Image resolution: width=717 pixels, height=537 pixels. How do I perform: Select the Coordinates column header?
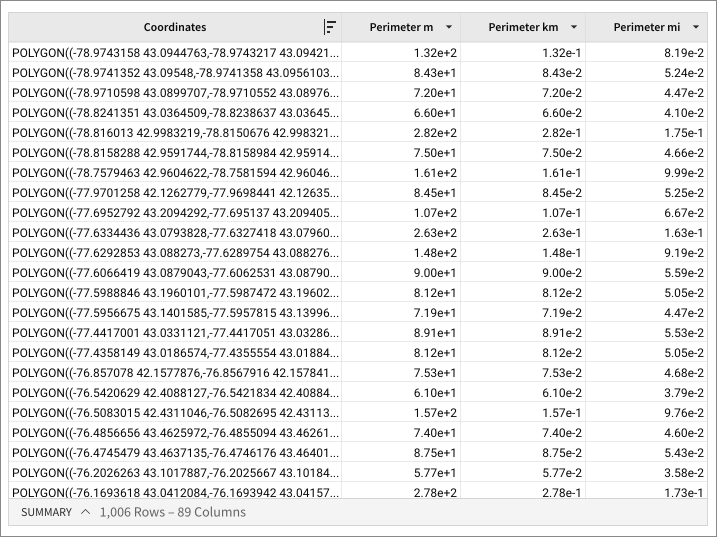tap(175, 28)
